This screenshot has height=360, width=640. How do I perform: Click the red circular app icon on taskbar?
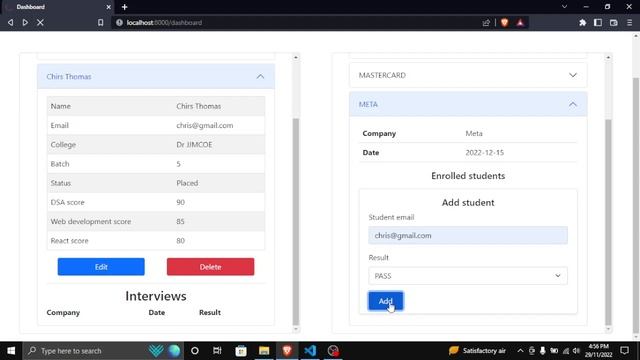click(333, 351)
